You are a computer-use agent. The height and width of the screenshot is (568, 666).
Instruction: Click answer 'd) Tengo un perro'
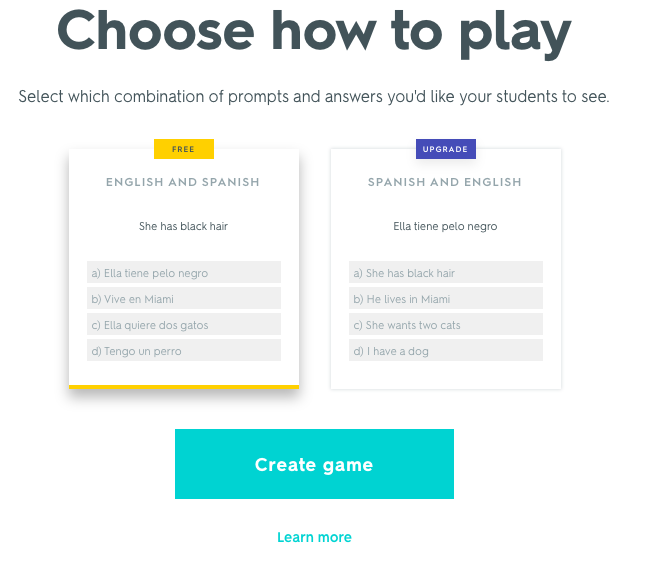click(184, 351)
